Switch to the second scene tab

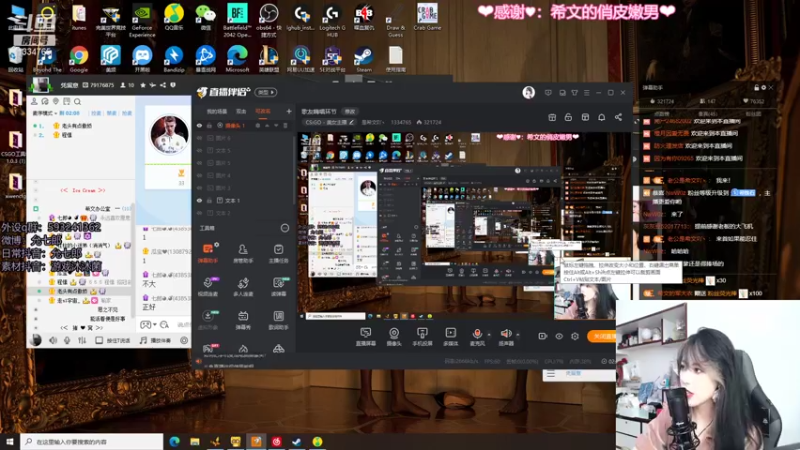(241, 111)
